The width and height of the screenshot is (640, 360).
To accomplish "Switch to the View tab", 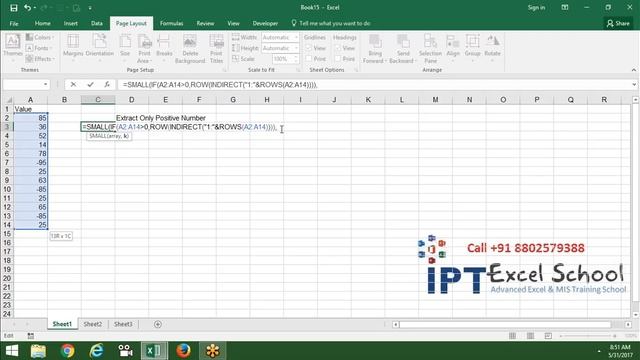I will pos(233,24).
